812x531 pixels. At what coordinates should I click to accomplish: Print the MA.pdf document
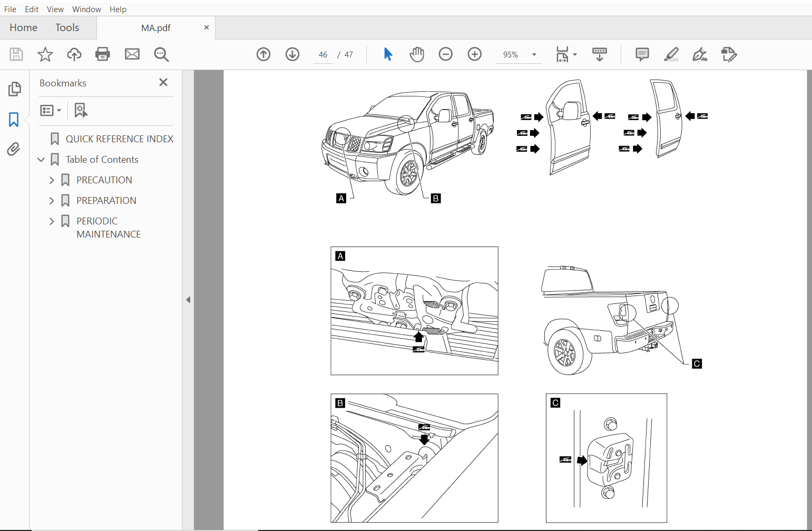coord(103,54)
